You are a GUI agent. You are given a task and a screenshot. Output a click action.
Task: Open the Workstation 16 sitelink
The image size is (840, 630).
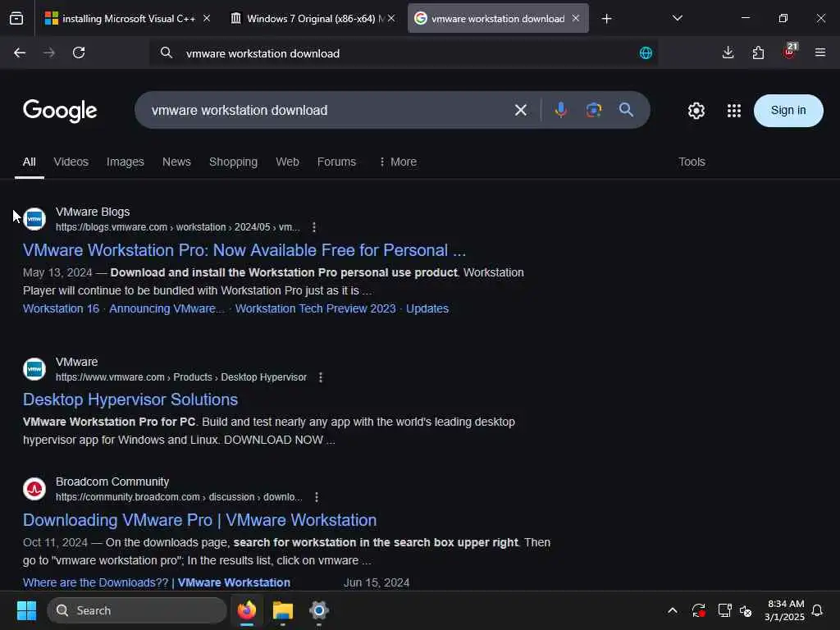tap(61, 308)
